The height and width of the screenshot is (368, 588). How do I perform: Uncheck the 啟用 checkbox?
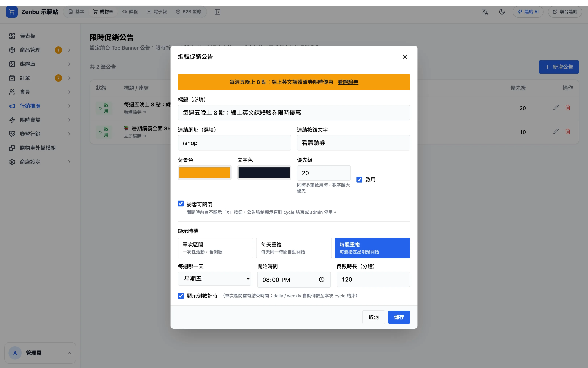pyautogui.click(x=359, y=179)
